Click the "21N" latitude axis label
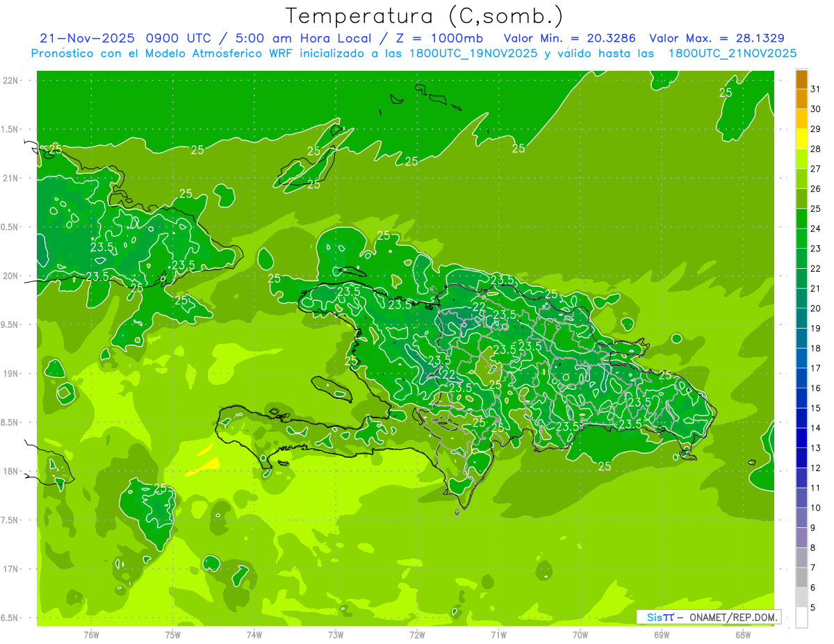This screenshot has height=644, width=834. 10,179
